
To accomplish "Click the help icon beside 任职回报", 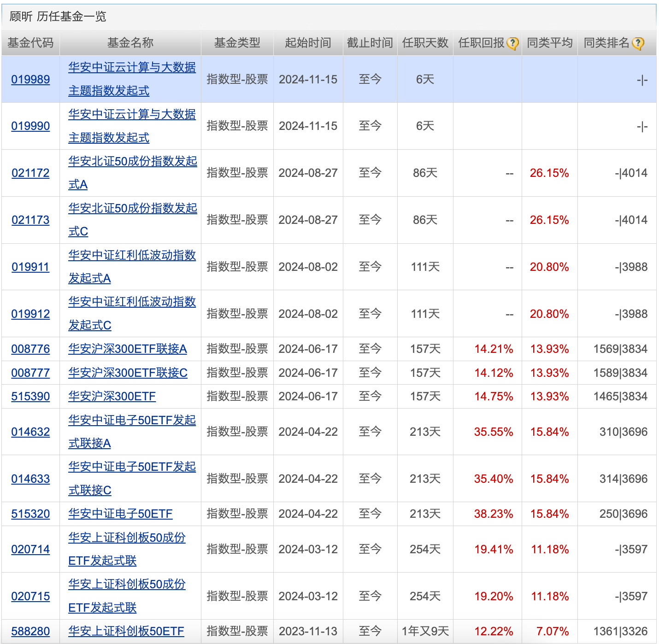I will [x=512, y=43].
